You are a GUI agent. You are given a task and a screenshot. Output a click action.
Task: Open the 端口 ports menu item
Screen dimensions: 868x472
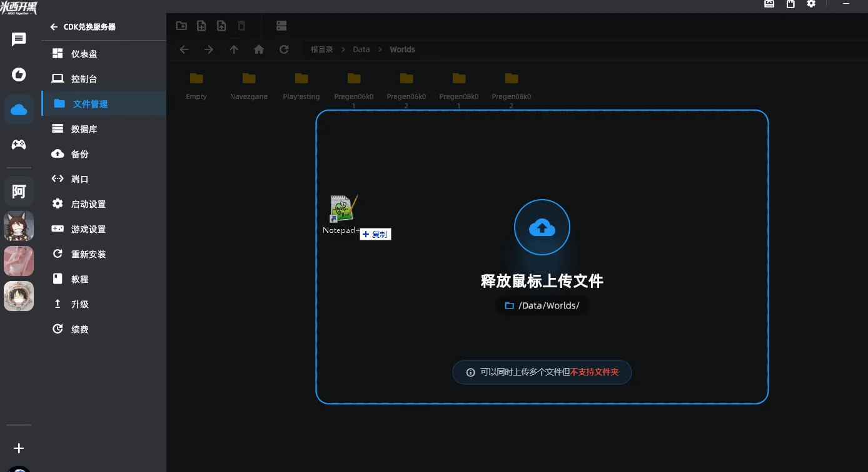click(104, 179)
